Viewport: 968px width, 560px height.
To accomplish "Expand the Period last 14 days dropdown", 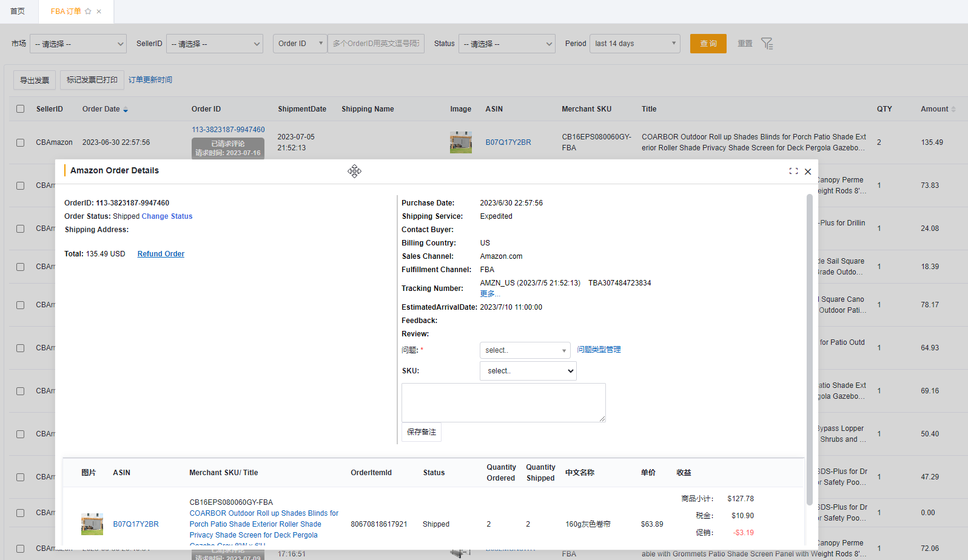I will pyautogui.click(x=634, y=44).
